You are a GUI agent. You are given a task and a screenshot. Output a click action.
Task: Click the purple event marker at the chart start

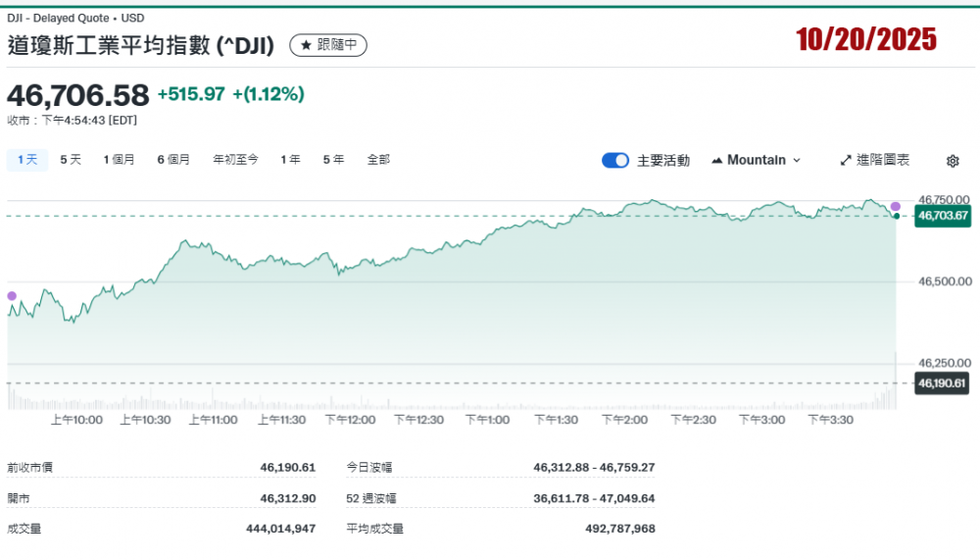pos(12,295)
